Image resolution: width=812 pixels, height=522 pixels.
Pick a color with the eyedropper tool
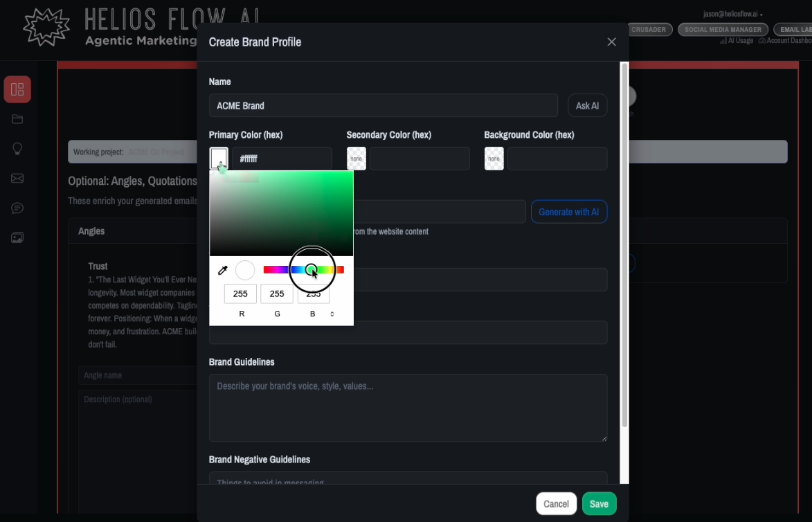223,270
